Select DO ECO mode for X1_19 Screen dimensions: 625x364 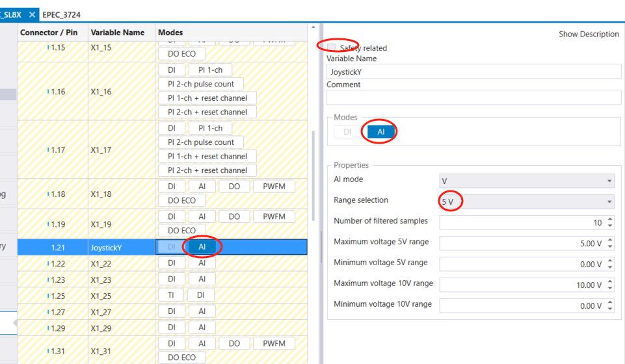[181, 230]
